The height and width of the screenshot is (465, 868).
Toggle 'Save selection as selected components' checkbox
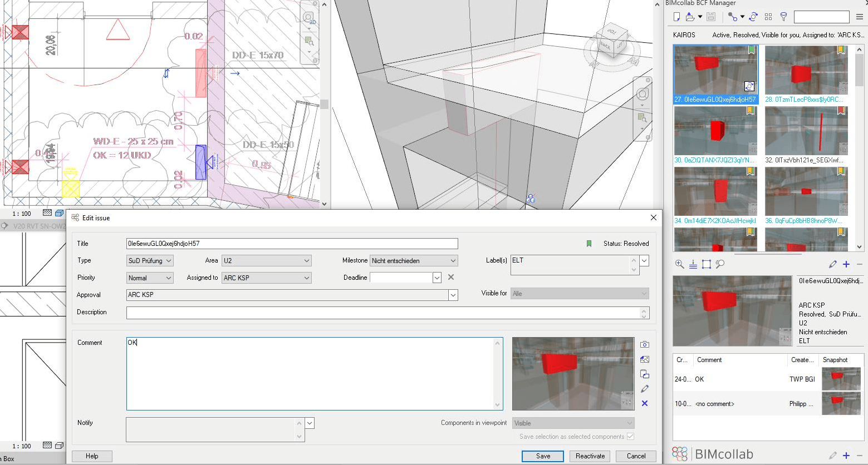[630, 437]
